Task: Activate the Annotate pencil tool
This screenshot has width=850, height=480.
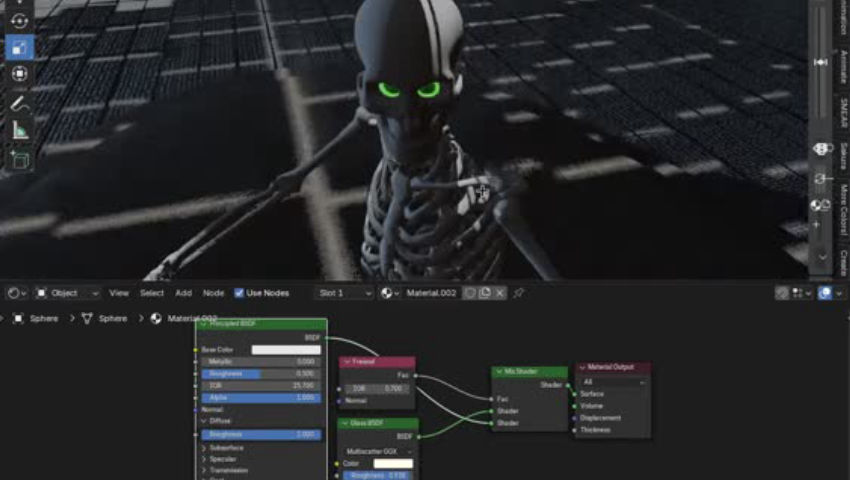Action: [19, 103]
